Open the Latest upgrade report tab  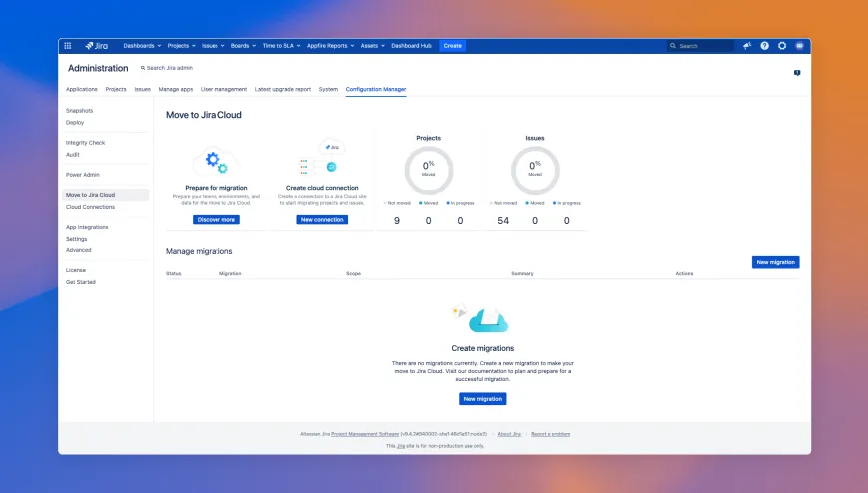[283, 89]
